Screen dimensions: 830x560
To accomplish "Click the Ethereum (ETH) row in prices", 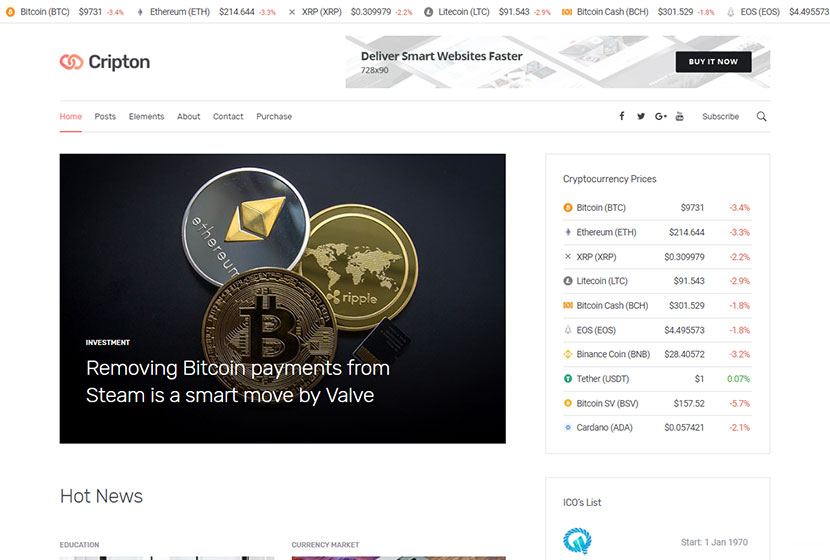I will [x=657, y=232].
